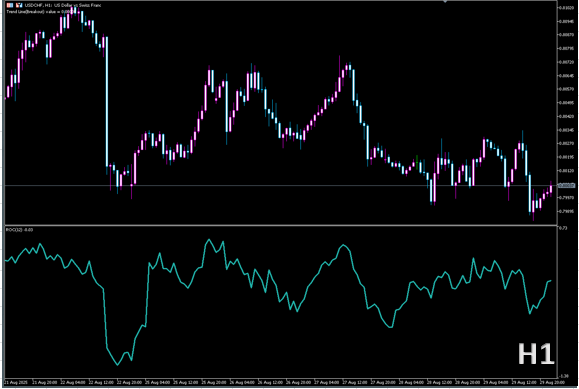
Task: Click the 29 Aug 20:00 time label
Action: (x=552, y=382)
